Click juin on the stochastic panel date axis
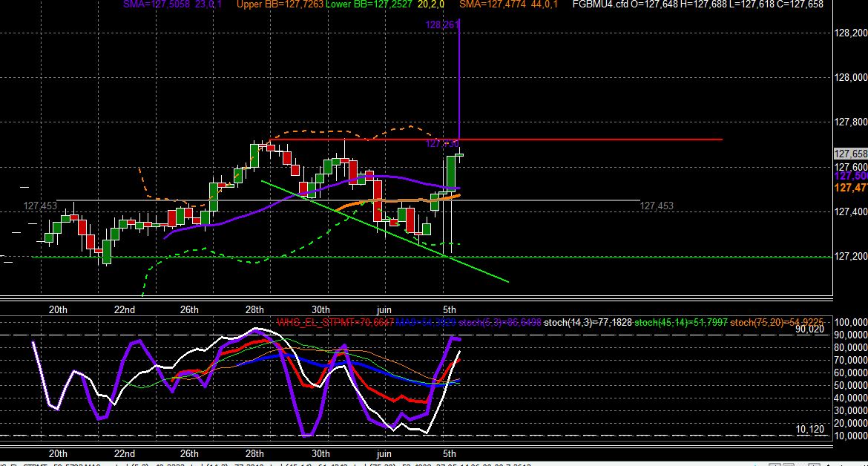Screen dimensions: 868x466 point(384,454)
